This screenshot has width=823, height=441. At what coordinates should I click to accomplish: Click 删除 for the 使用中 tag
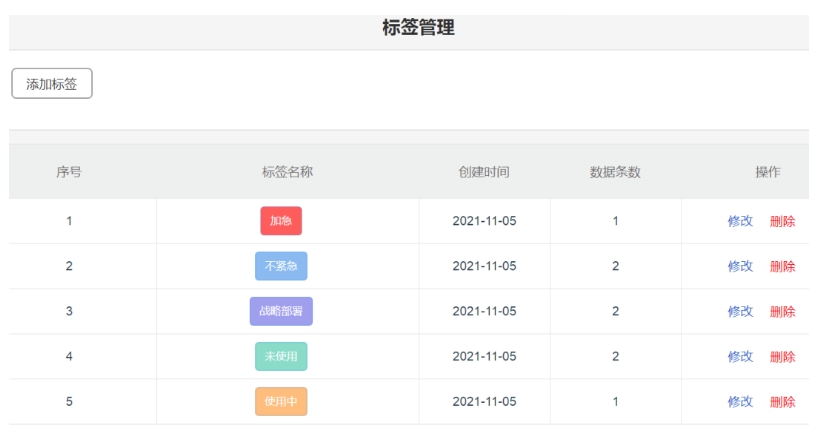click(x=782, y=401)
